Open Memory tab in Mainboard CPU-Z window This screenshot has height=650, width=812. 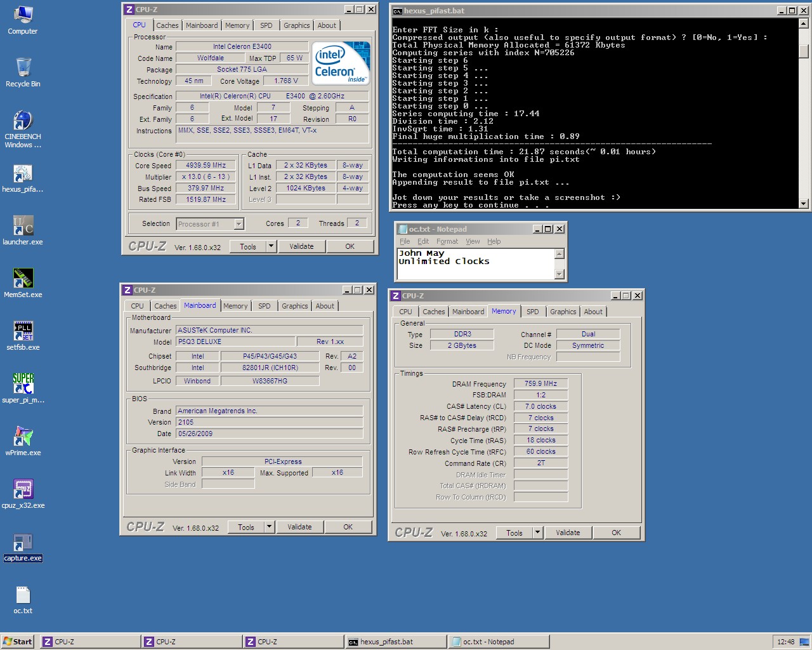point(235,306)
